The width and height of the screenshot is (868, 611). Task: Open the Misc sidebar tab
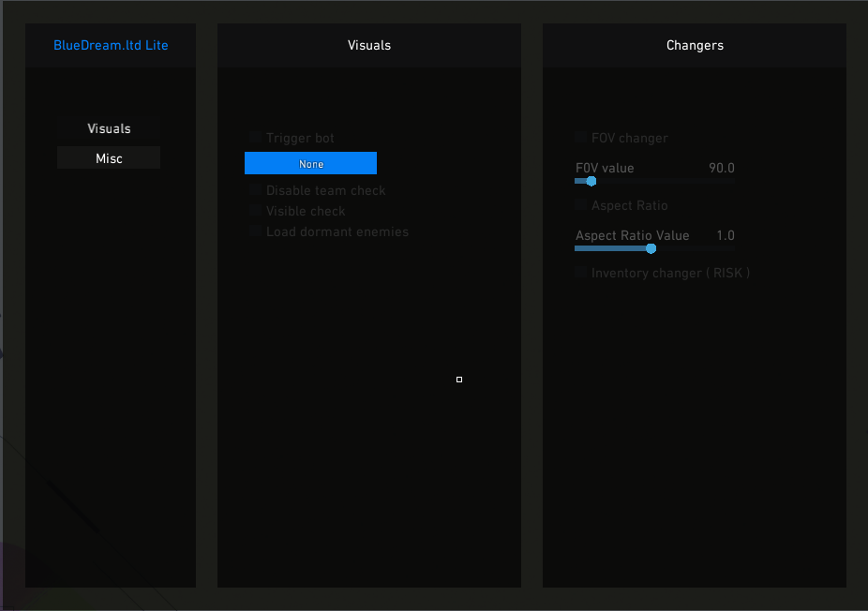(x=109, y=158)
